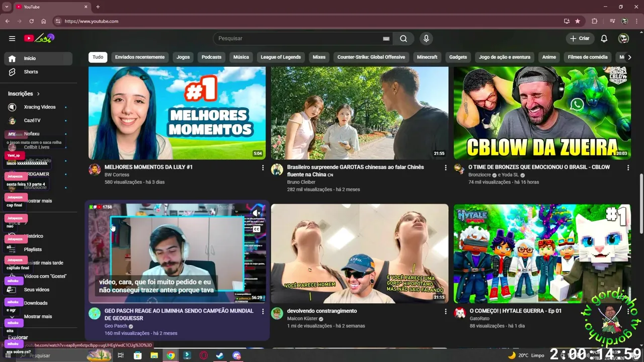The image size is (644, 362).
Task: Open Shorts in sidebar
Action: pyautogui.click(x=38, y=72)
